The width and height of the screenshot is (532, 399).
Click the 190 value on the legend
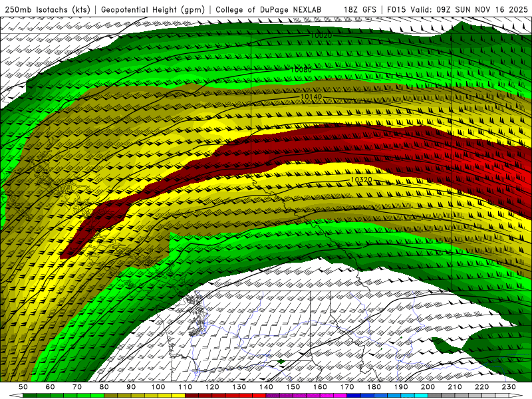(x=401, y=387)
